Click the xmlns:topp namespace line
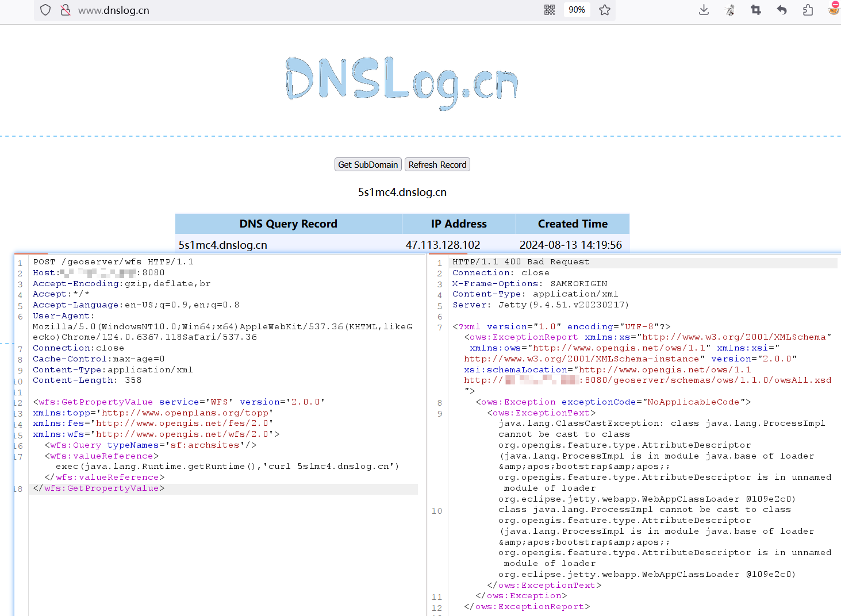The width and height of the screenshot is (841, 616). (x=153, y=413)
